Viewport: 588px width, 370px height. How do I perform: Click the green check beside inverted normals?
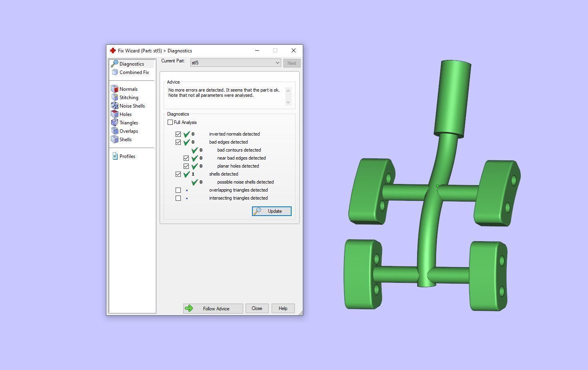click(x=187, y=134)
